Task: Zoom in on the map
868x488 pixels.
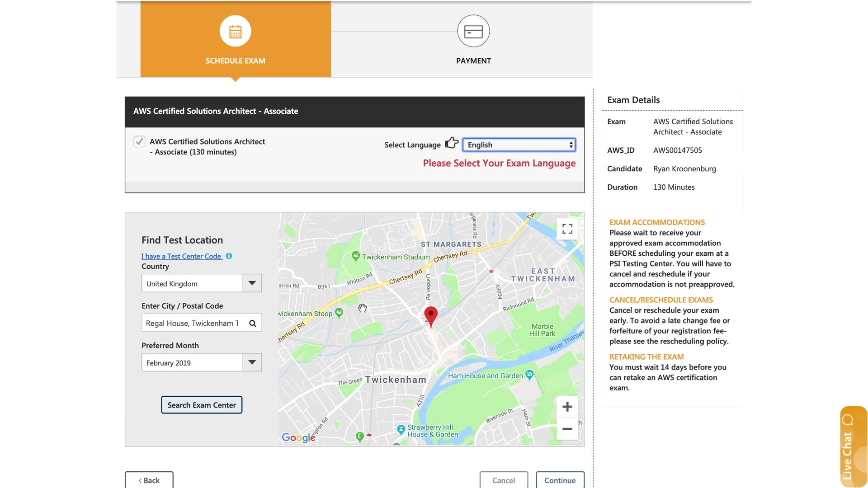Action: click(x=567, y=407)
